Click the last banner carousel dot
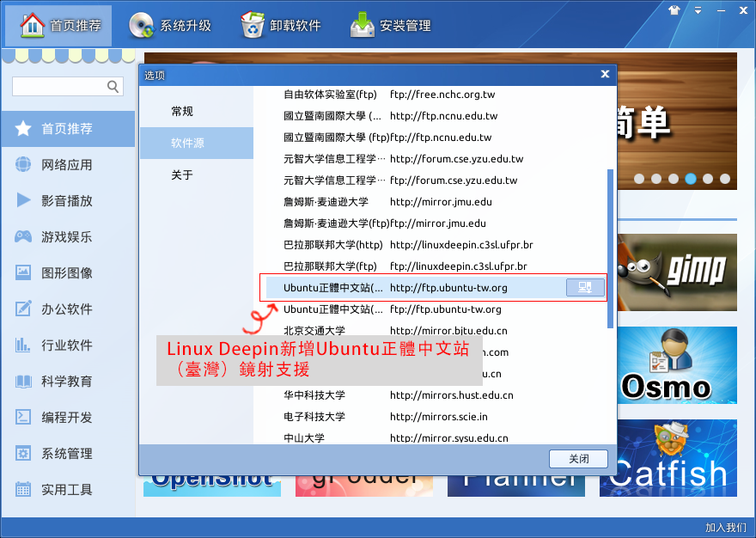The image size is (756, 538). [x=725, y=179]
